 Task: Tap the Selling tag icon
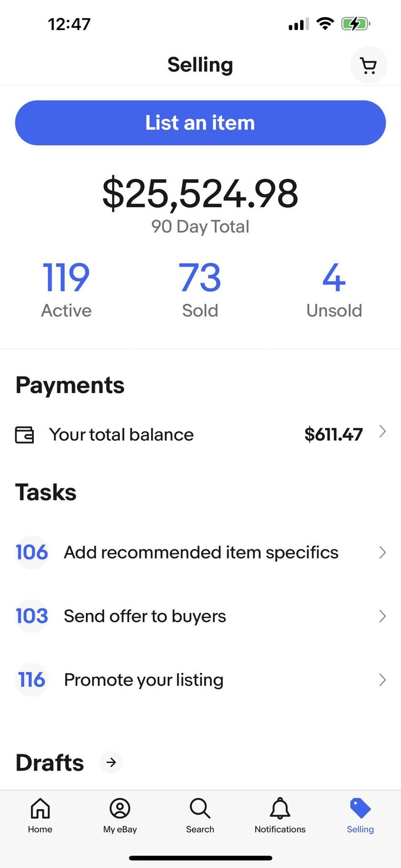pyautogui.click(x=360, y=808)
